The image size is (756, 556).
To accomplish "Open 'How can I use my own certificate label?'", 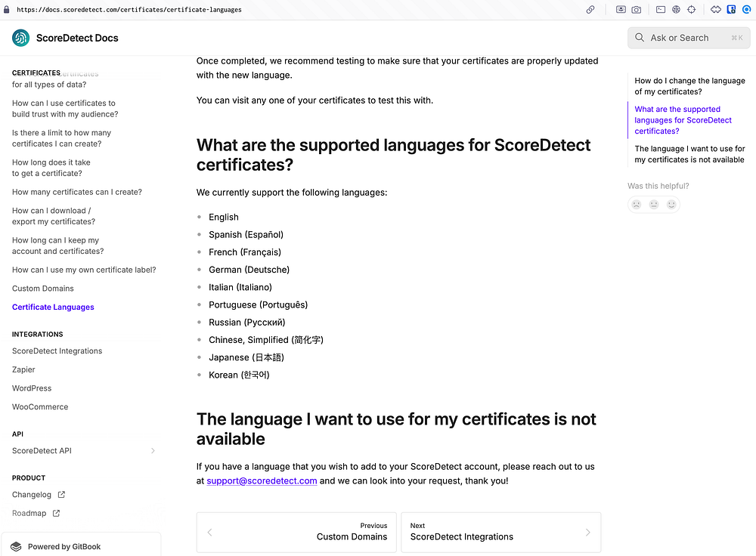I will pos(84,270).
